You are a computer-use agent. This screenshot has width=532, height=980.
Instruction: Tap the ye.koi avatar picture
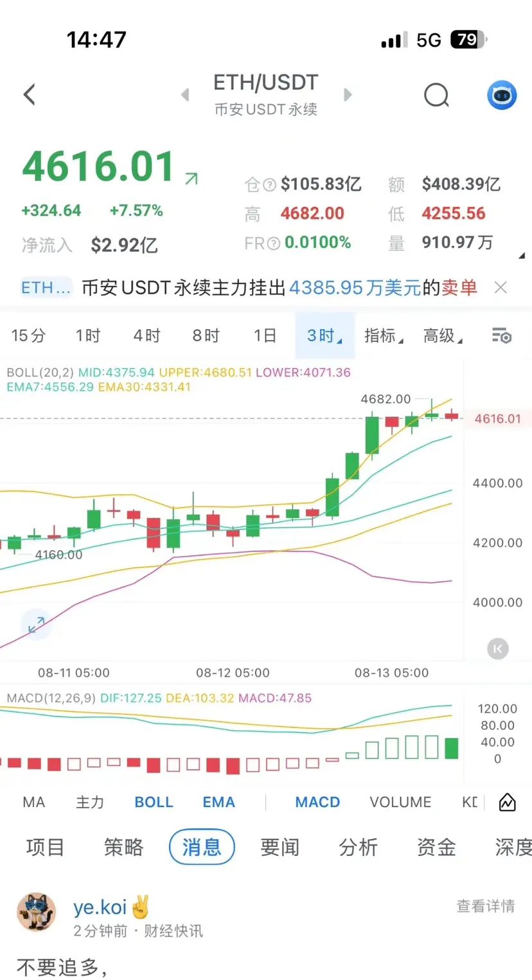[x=37, y=912]
